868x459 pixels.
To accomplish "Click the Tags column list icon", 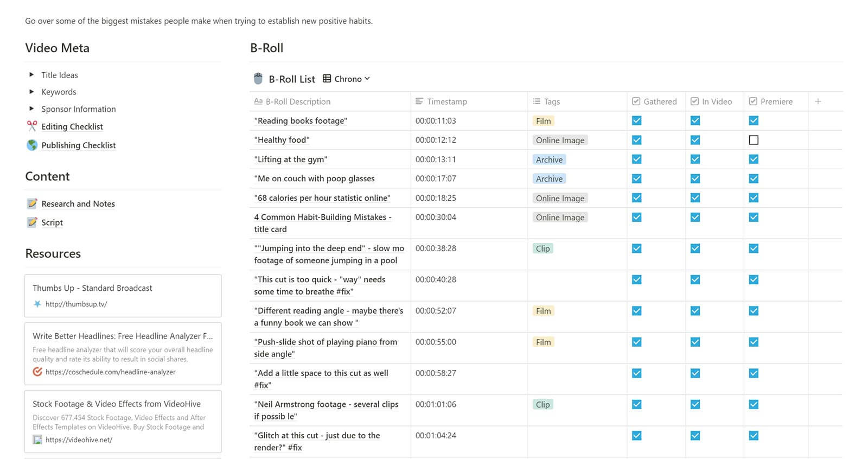I will (x=537, y=101).
